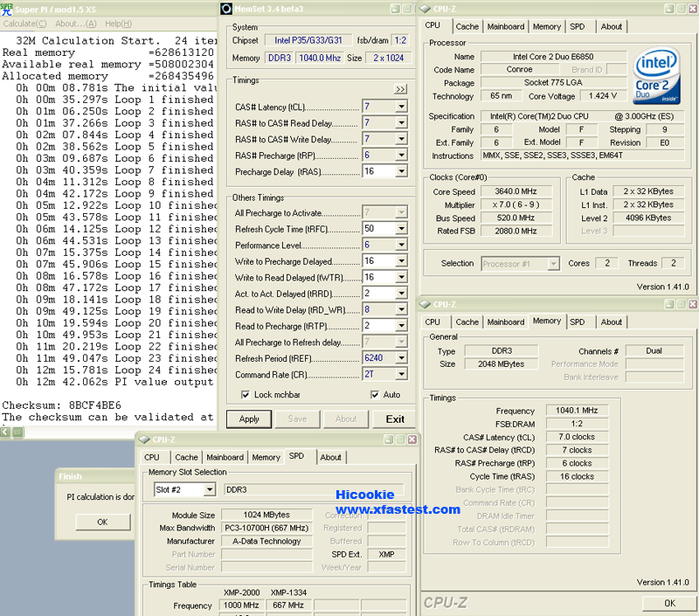Open the Read to Precharge (tRTP) dropdown
The image size is (699, 616).
402,325
